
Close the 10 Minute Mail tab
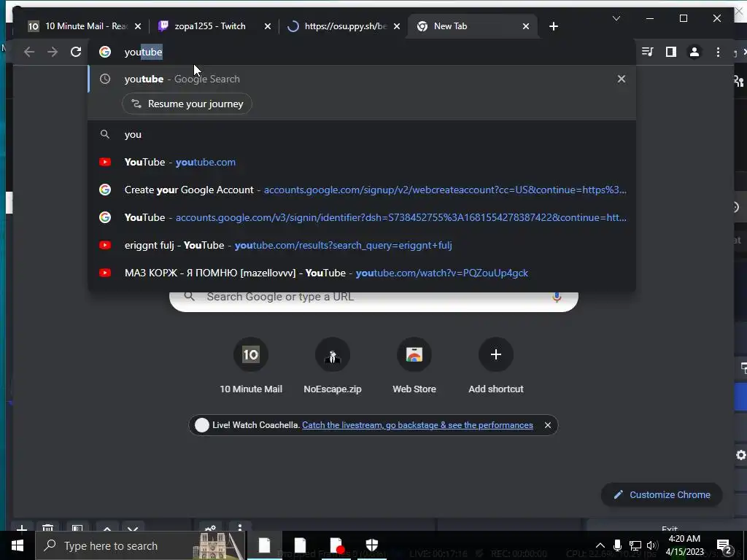(138, 26)
